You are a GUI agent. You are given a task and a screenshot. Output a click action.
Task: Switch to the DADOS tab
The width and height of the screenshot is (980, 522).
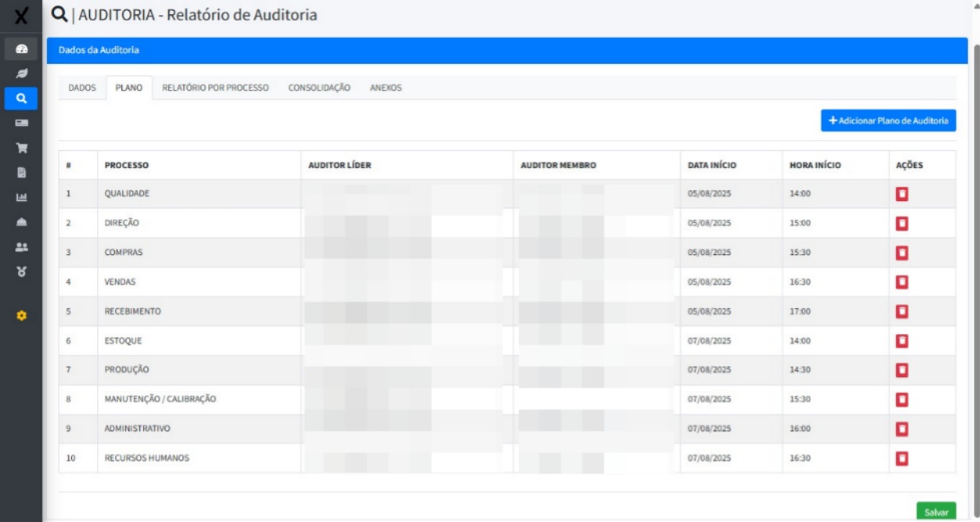point(82,88)
